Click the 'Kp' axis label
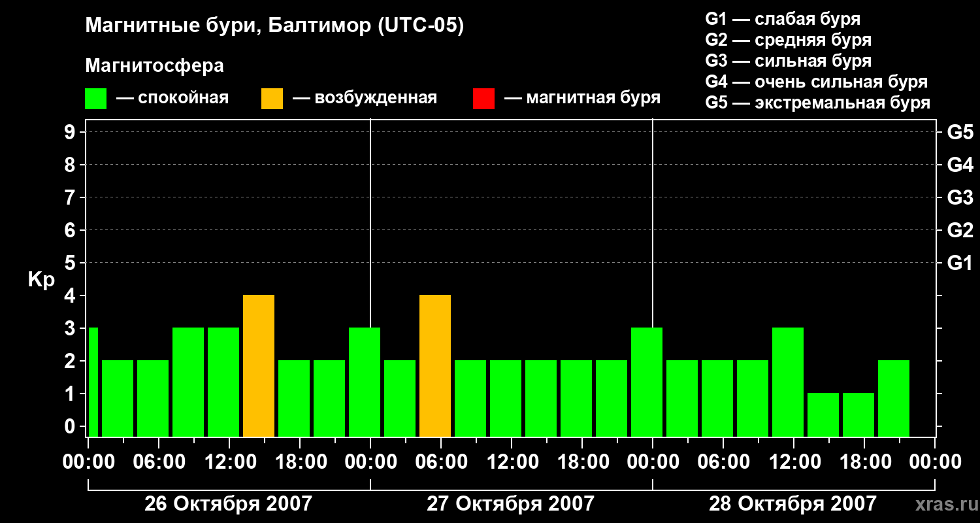Viewport: 980px width, 523px height. [41, 280]
